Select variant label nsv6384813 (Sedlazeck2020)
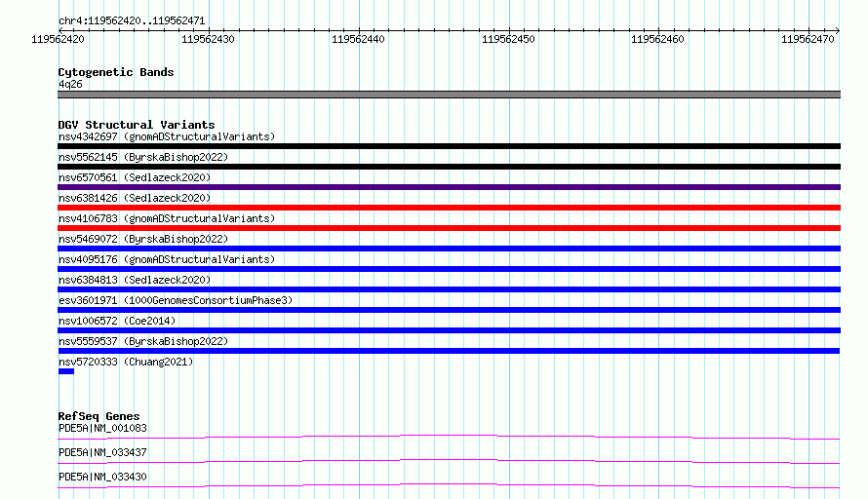Image resolution: width=868 pixels, height=499 pixels. click(x=135, y=280)
